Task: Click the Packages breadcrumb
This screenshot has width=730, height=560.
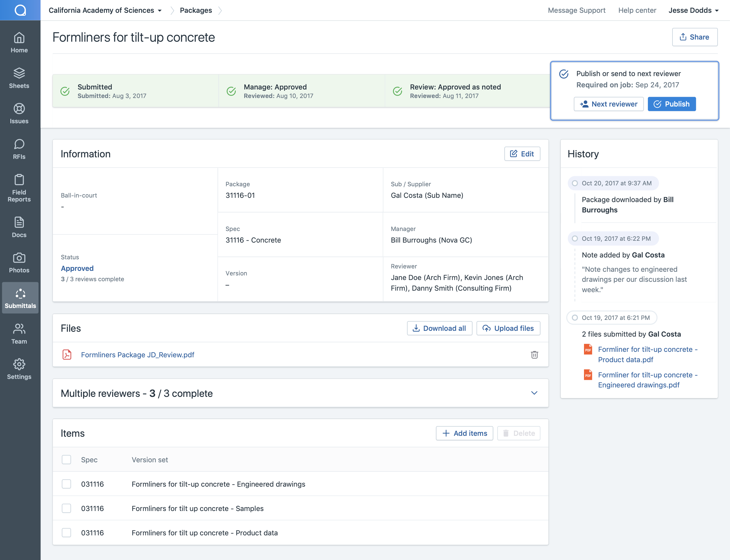Action: pyautogui.click(x=196, y=10)
